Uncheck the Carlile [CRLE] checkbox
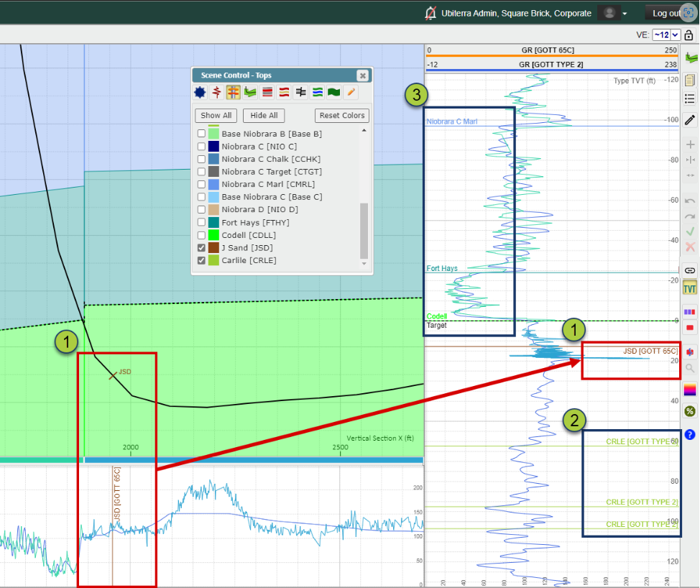 (x=201, y=260)
